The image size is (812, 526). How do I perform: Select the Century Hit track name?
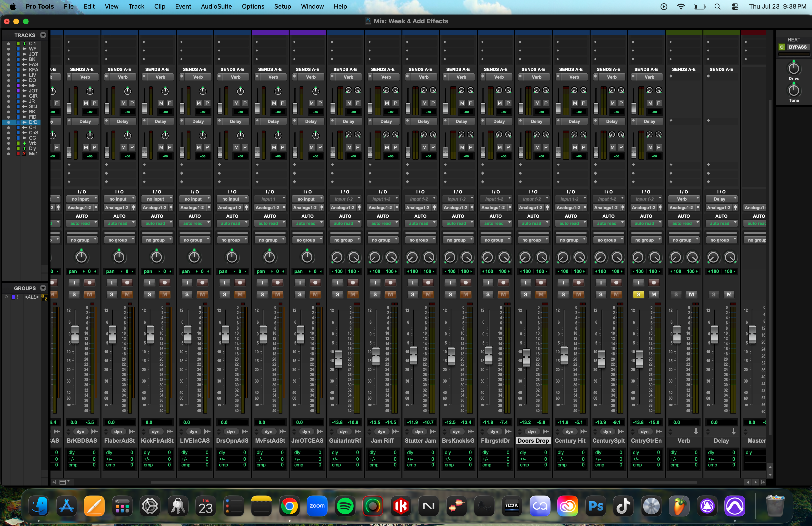pos(571,441)
